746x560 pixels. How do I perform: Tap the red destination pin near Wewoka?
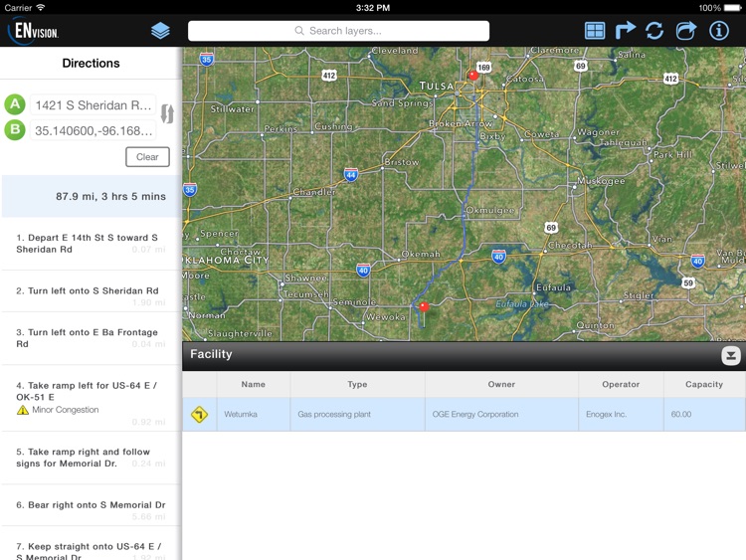tap(424, 306)
